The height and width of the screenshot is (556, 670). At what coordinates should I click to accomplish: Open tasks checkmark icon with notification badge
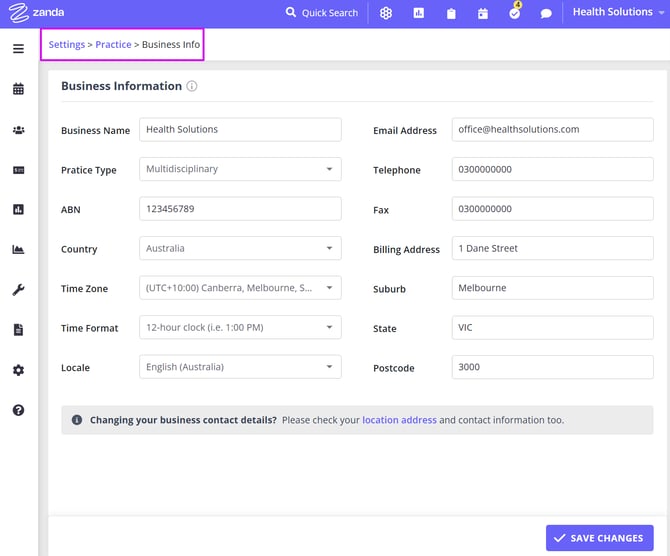(515, 13)
